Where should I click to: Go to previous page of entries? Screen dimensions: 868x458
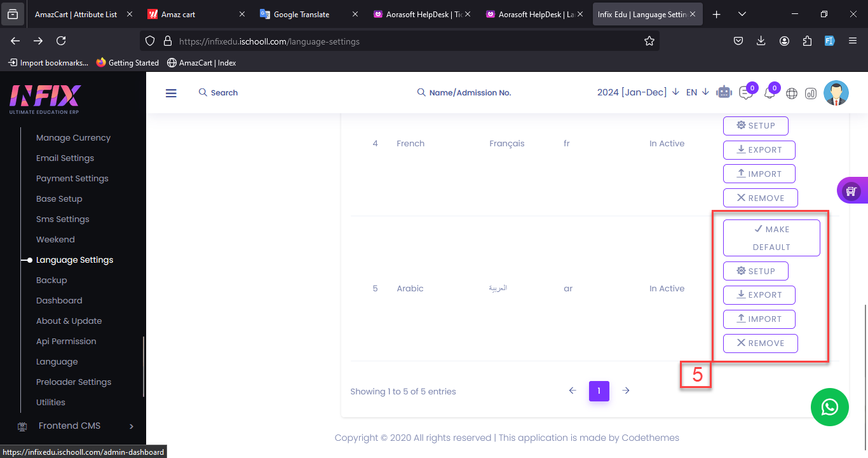pos(573,391)
